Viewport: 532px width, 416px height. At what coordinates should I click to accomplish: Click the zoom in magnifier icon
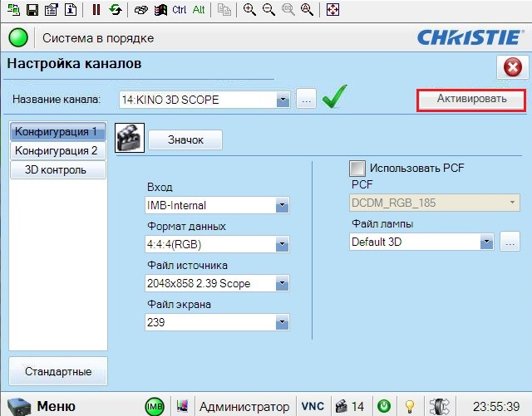point(249,9)
